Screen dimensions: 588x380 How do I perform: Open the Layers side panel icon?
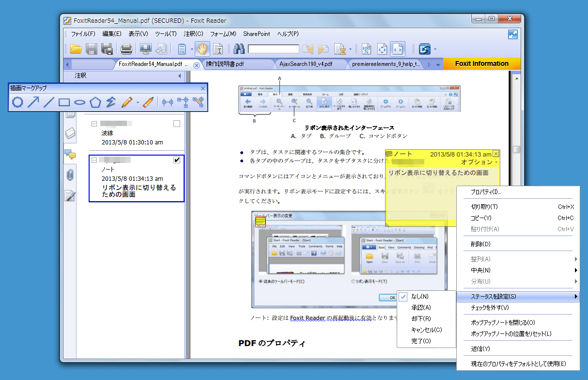click(x=70, y=133)
